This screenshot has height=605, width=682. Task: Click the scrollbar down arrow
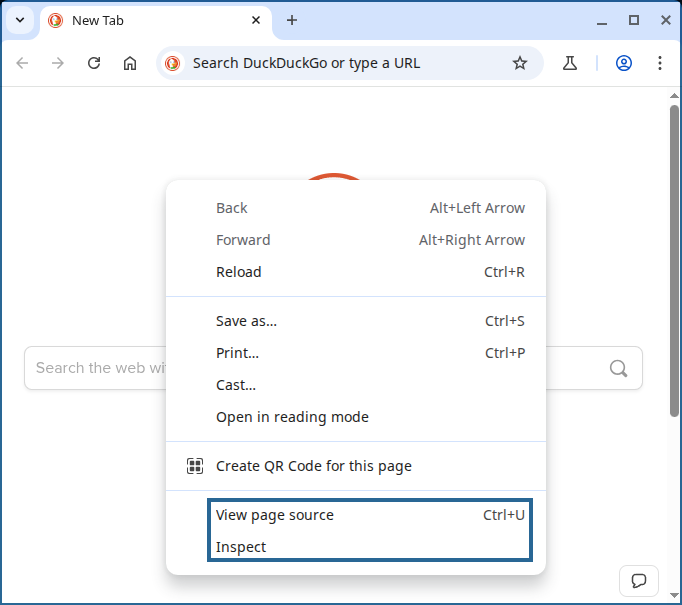(674, 595)
